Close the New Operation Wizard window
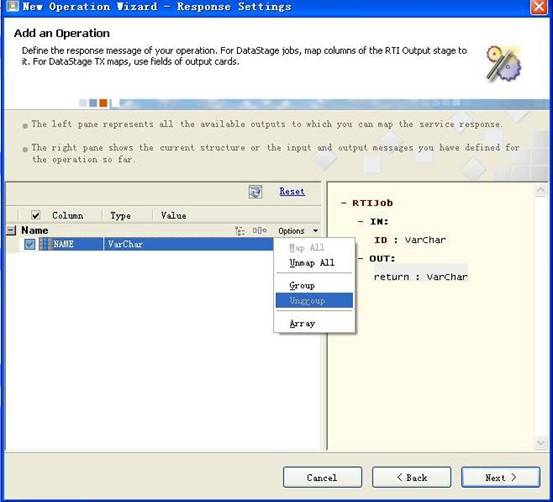This screenshot has height=502, width=553. tap(539, 7)
